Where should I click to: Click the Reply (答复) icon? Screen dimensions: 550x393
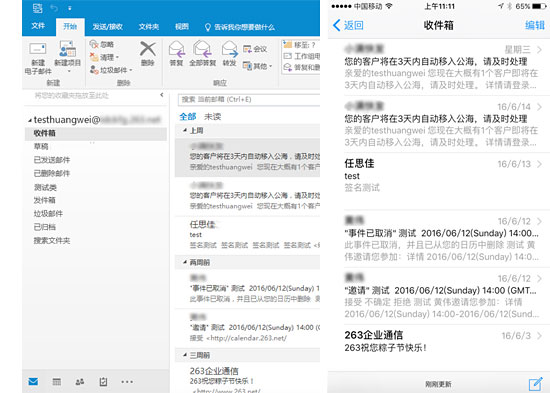click(176, 49)
